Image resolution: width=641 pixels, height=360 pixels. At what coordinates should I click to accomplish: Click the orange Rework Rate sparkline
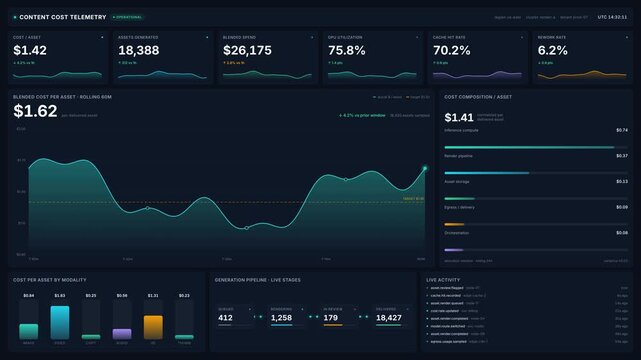coord(582,75)
